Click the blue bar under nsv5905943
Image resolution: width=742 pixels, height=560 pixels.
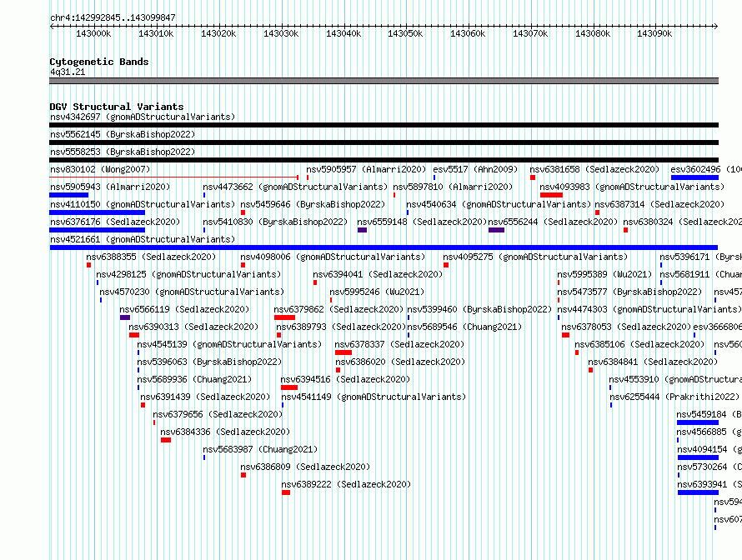tap(68, 195)
